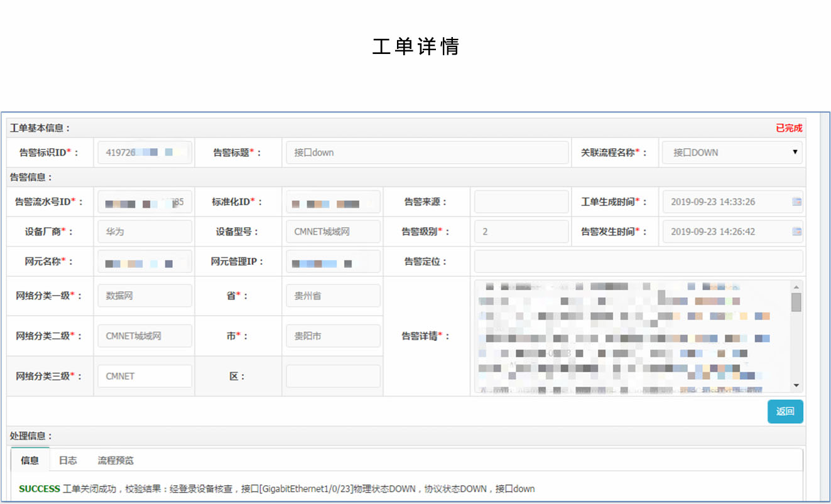Click the 省 field showing 贵州省
The height and width of the screenshot is (504, 831).
[x=333, y=296]
